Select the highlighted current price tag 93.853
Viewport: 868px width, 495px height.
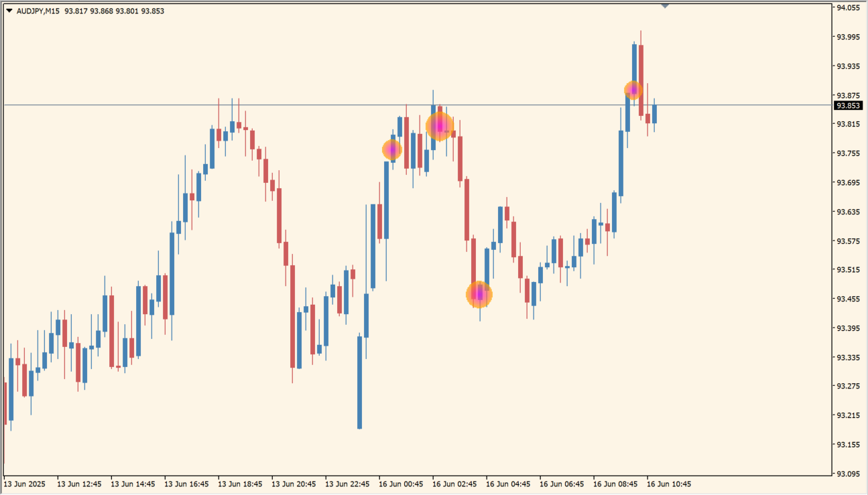[848, 106]
